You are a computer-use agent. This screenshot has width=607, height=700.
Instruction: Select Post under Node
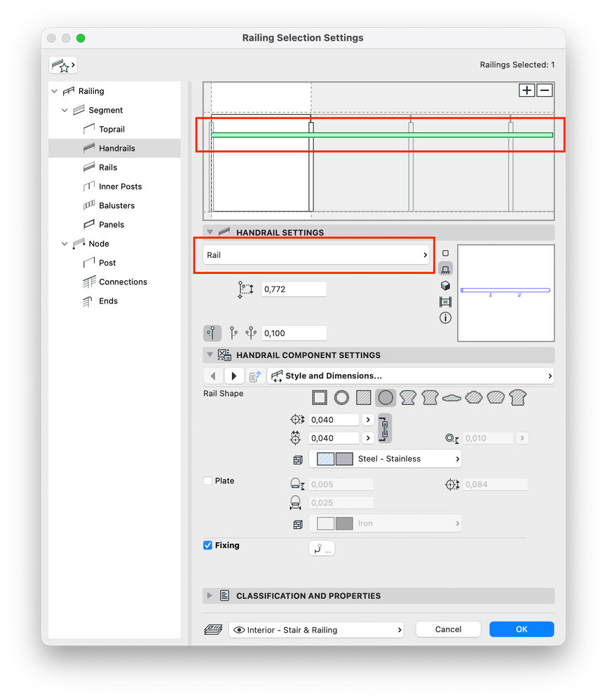click(107, 263)
